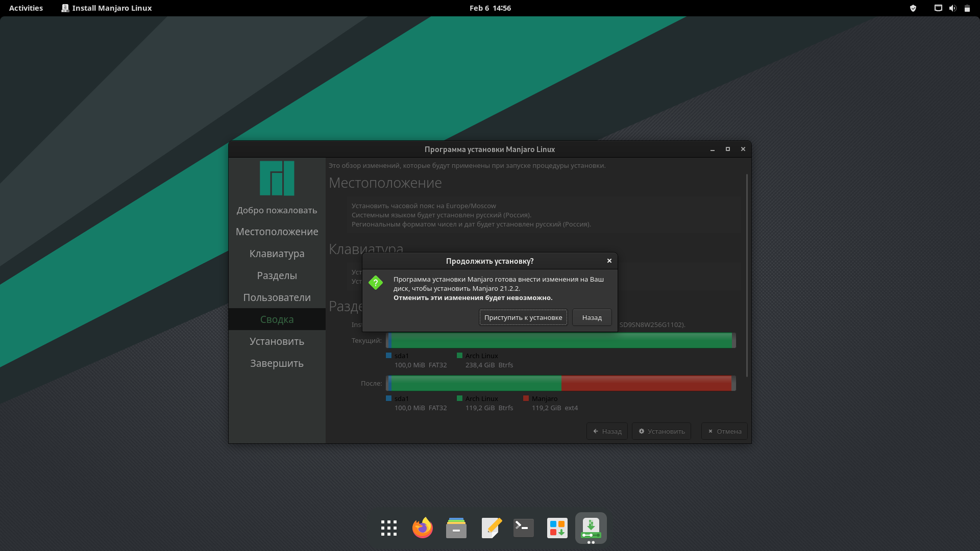The image size is (980, 551).
Task: Click the Установить button at bottom
Action: (x=661, y=431)
